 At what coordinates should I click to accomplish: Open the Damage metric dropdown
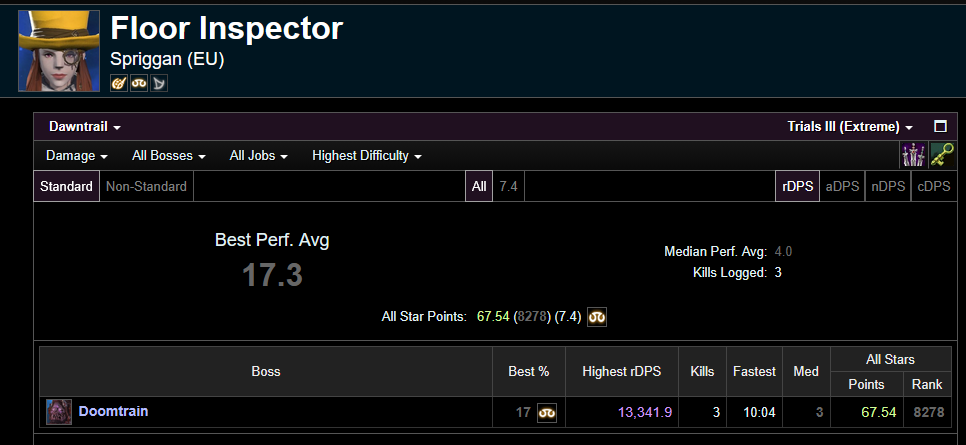77,156
